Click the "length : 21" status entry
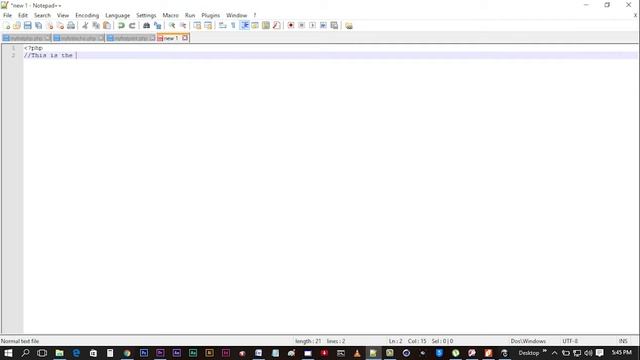Image resolution: width=640 pixels, height=360 pixels. [308, 341]
